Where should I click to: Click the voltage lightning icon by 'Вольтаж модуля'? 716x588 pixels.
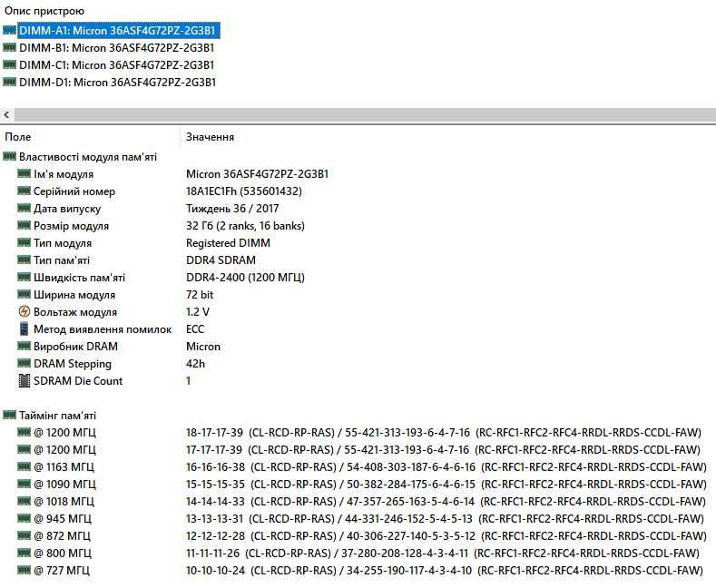coord(25,312)
